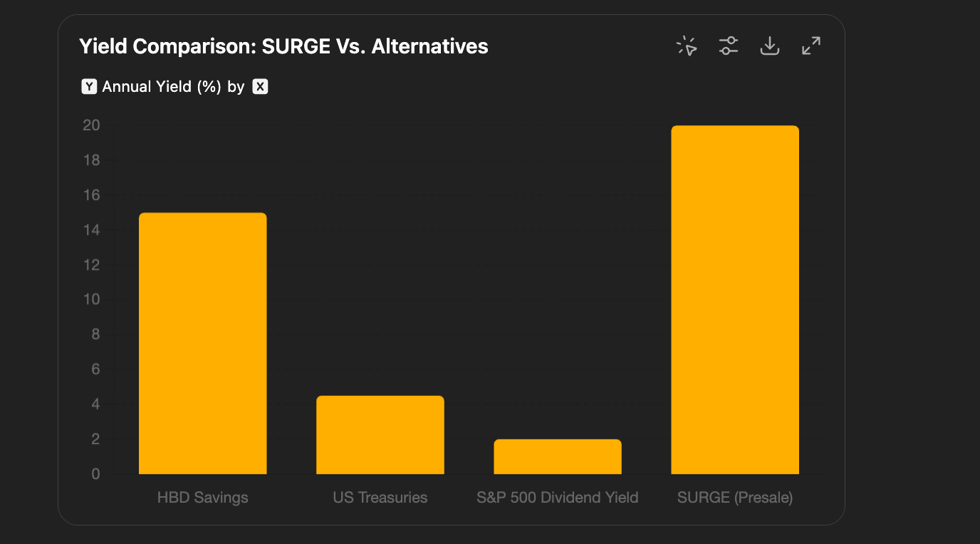Select the HBD Savings bar

pos(202,343)
